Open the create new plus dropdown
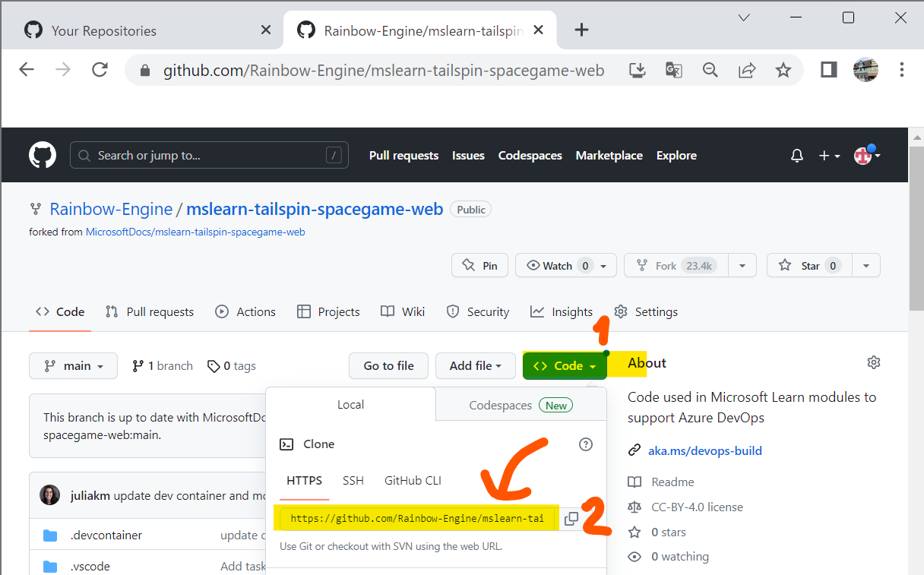The height and width of the screenshot is (575, 924). click(829, 156)
